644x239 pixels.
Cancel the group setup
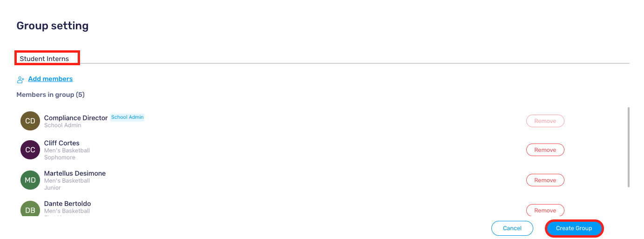click(x=512, y=228)
